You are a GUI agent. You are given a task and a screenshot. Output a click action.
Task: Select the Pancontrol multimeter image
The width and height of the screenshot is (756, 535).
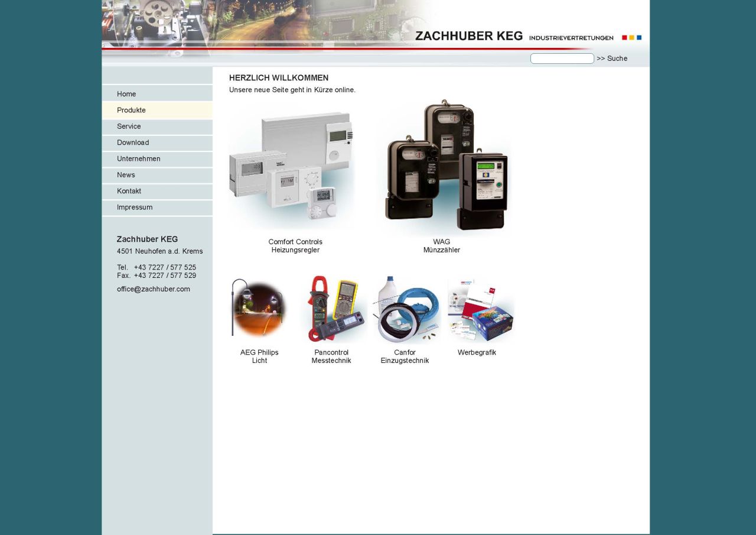(334, 309)
